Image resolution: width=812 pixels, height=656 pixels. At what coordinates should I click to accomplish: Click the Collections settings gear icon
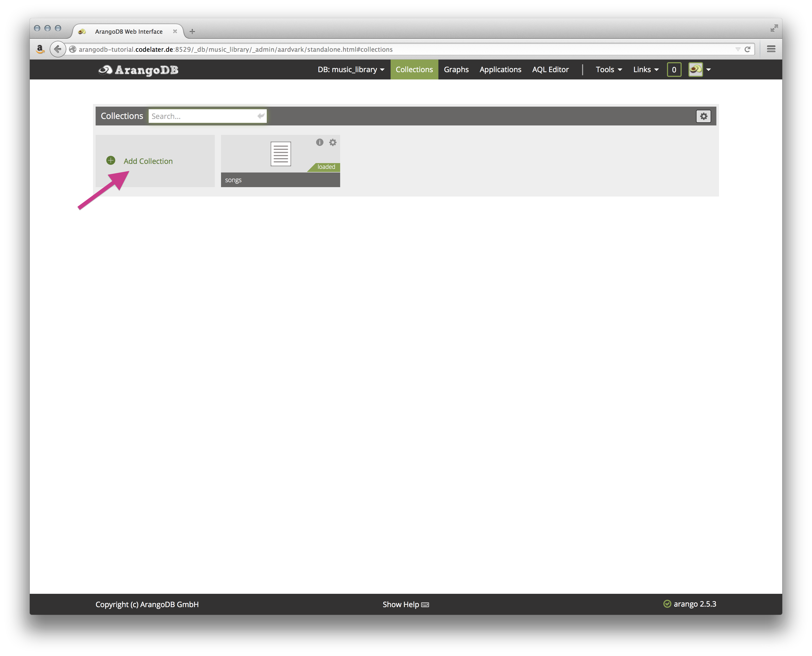click(x=704, y=116)
